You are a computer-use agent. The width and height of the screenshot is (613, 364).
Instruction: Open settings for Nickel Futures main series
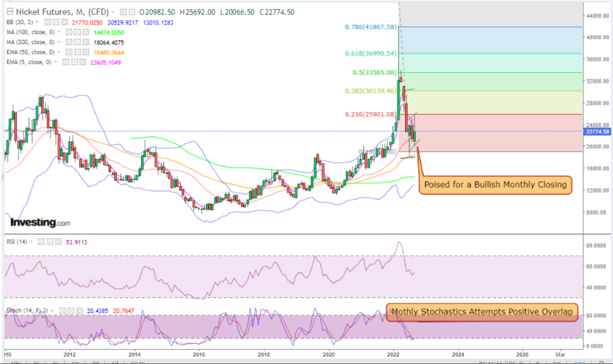(x=132, y=12)
